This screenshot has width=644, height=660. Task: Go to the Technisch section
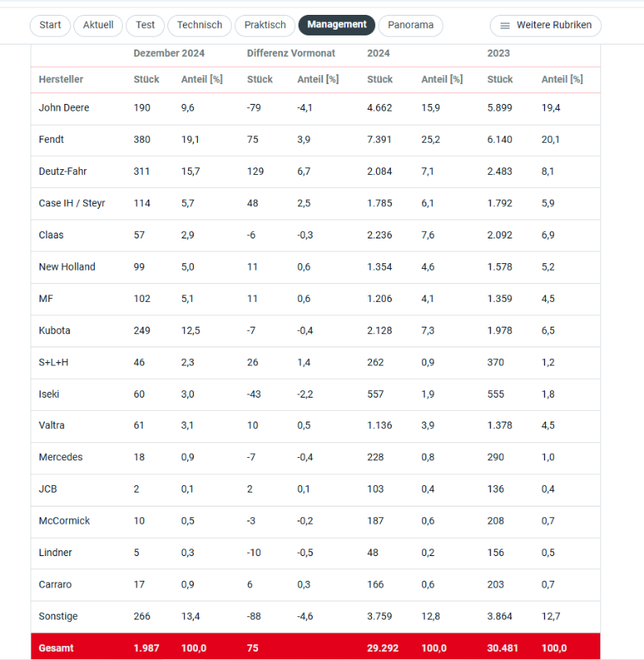[200, 26]
